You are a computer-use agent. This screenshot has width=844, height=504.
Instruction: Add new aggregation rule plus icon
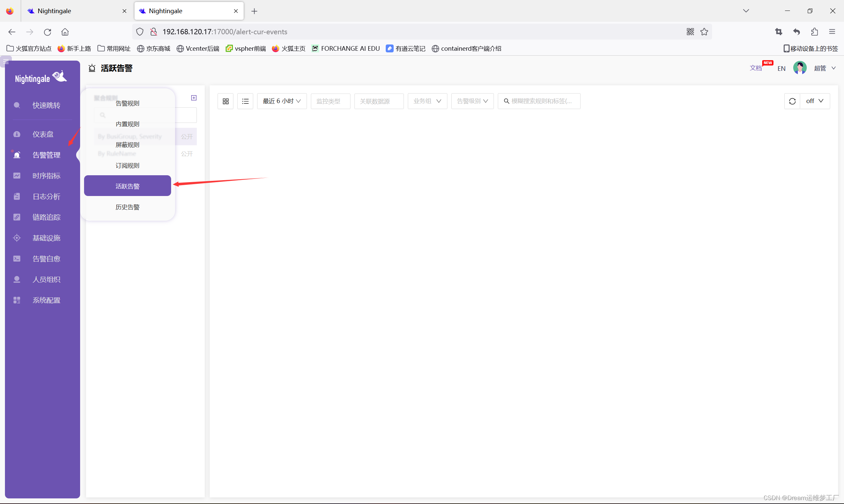click(x=194, y=98)
